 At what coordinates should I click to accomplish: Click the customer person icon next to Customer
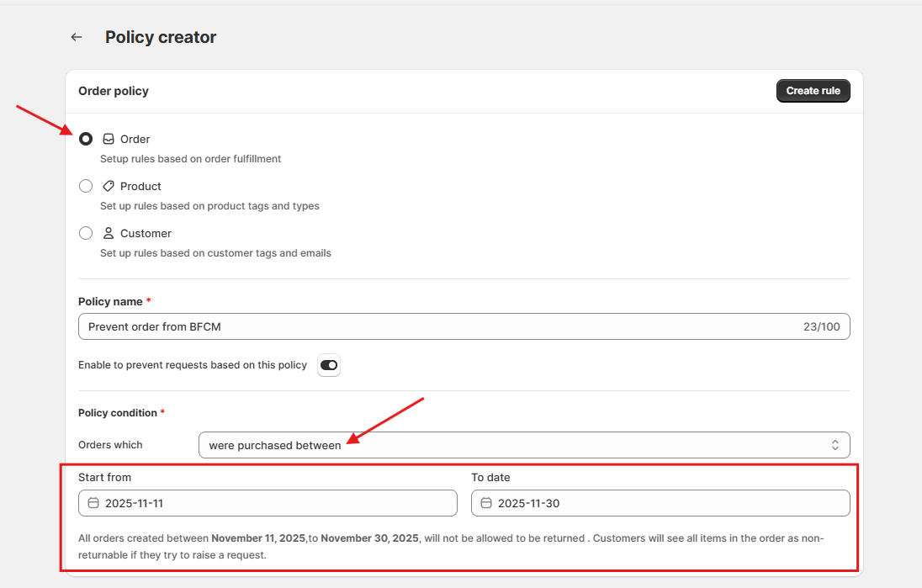point(109,233)
